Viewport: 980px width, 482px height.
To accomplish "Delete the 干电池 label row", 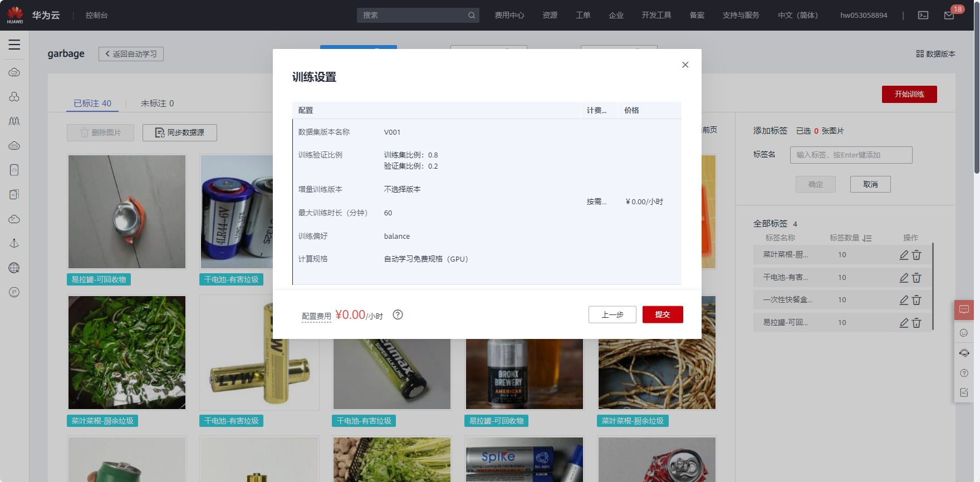I will point(917,278).
